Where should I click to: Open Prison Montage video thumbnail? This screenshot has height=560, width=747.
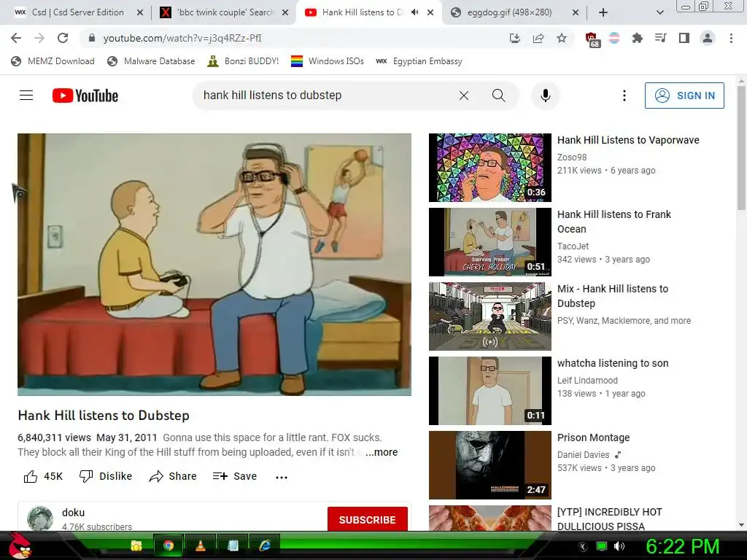489,465
